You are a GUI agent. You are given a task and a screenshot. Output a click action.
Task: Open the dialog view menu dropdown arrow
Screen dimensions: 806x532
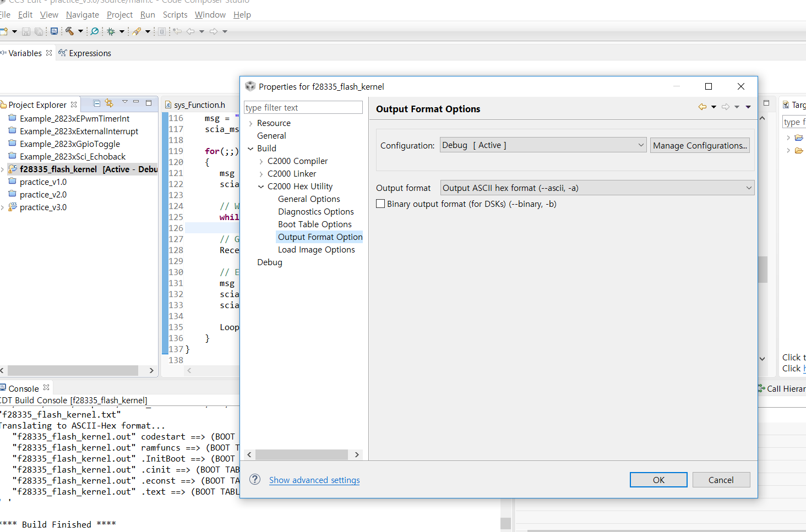pos(748,107)
